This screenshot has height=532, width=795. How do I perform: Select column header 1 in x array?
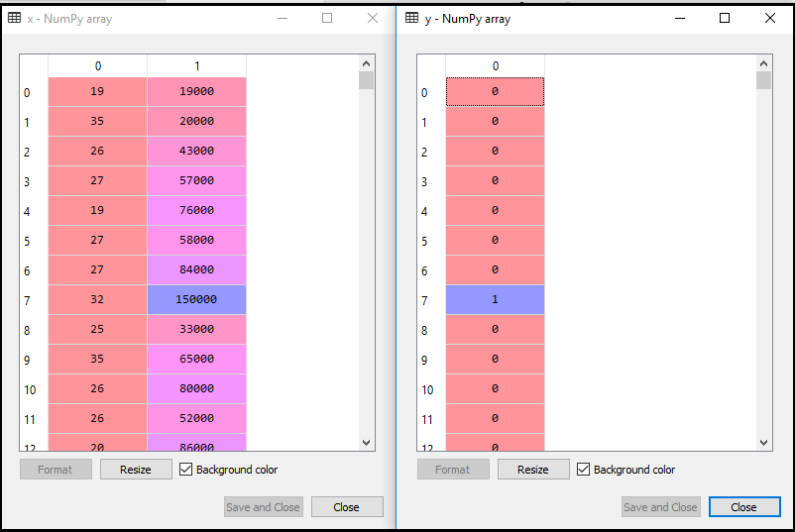[x=196, y=66]
